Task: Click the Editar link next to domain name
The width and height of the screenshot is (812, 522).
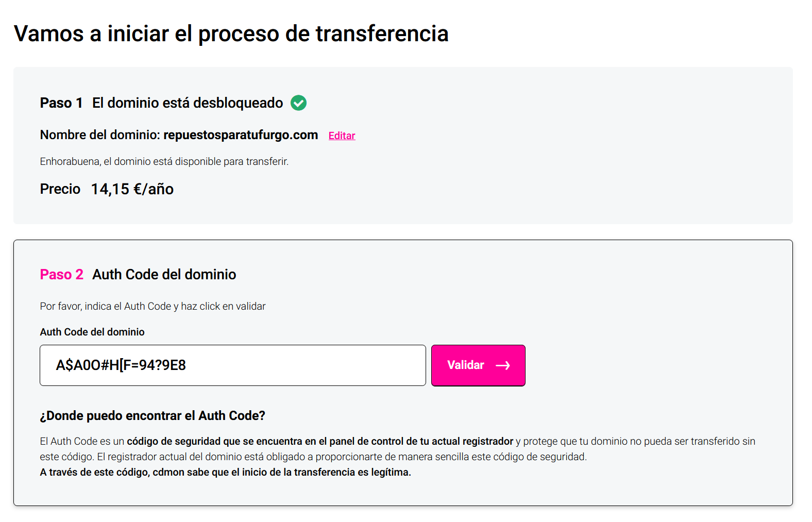Action: pyautogui.click(x=342, y=136)
